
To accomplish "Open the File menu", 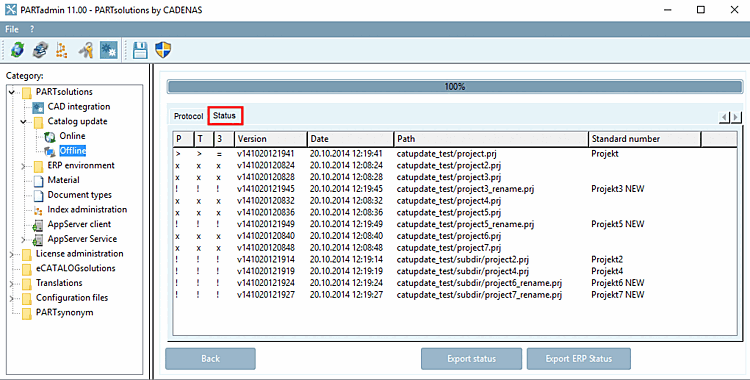I will (11, 29).
